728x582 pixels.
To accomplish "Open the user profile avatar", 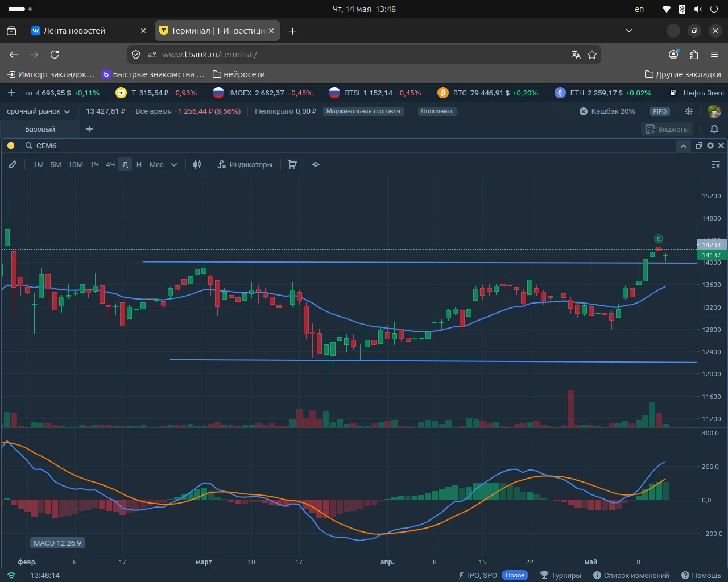I will (x=714, y=111).
